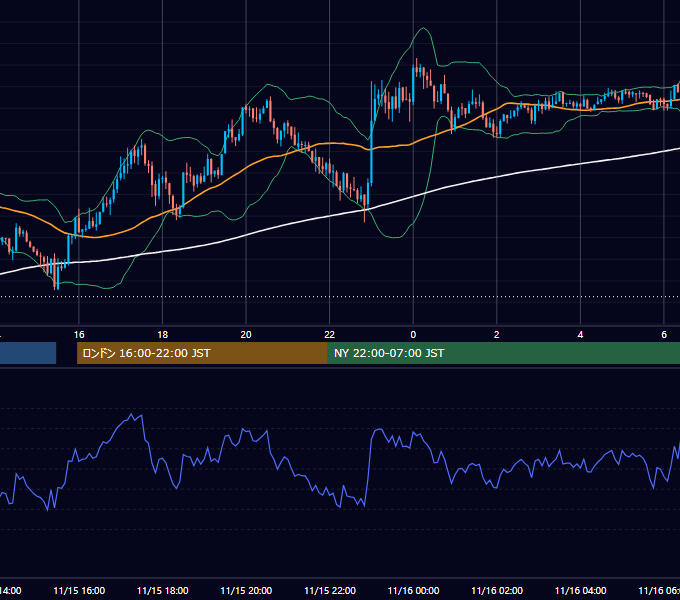
Task: Click the 11/15 20:00 date label
Action: point(246,591)
